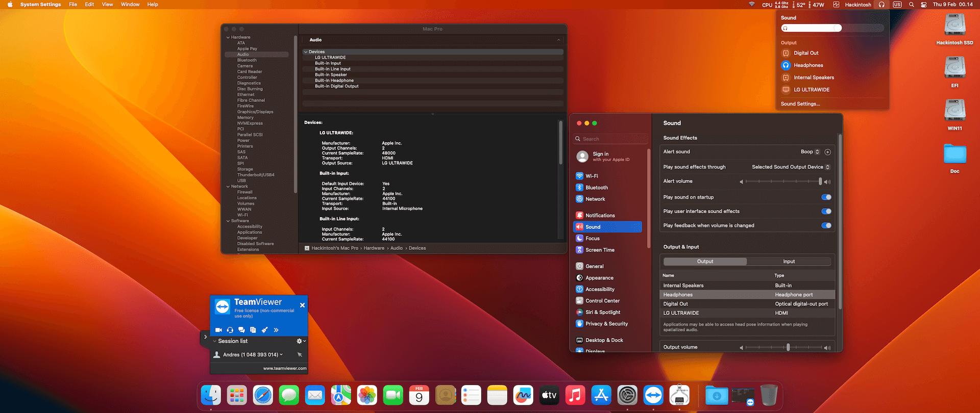Close the TeamViewer session panel
This screenshot has width=980, height=413.
302,305
